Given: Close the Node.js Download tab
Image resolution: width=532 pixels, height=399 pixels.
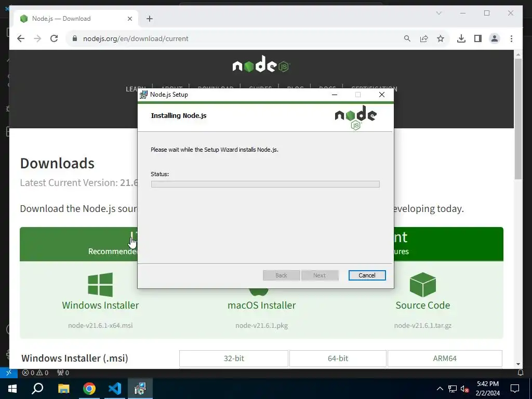Looking at the screenshot, I should click(x=129, y=19).
